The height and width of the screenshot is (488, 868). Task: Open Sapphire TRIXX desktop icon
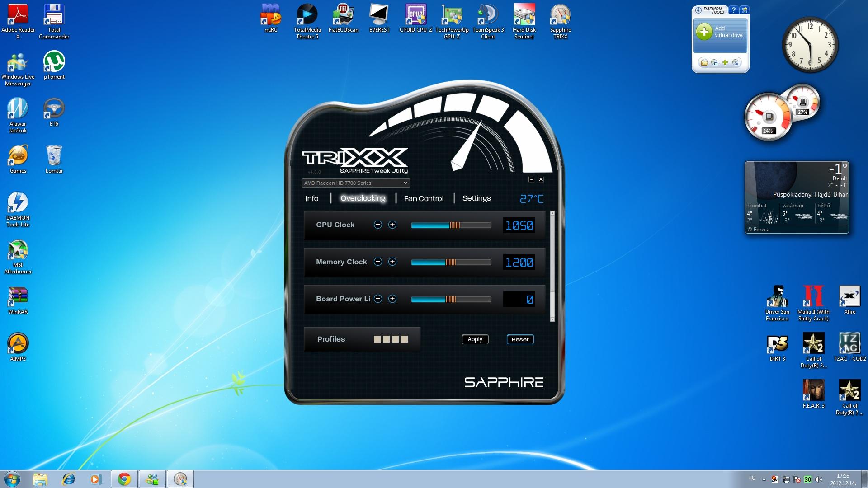point(560,22)
